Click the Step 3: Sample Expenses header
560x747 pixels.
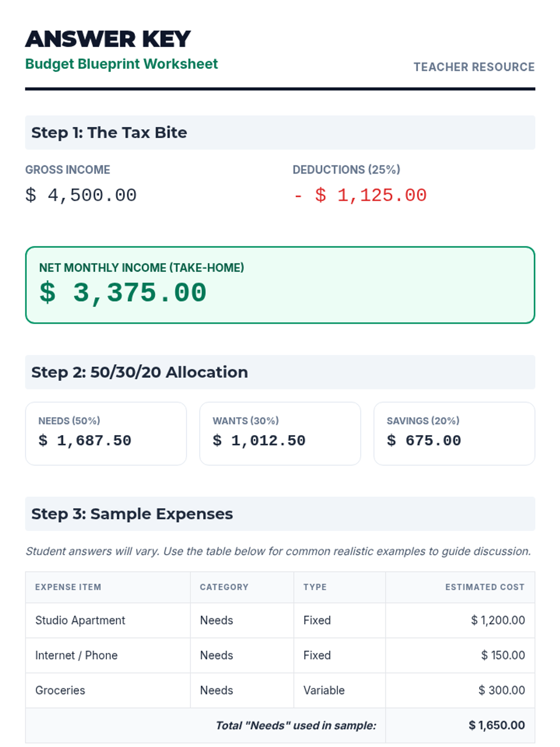click(x=132, y=514)
